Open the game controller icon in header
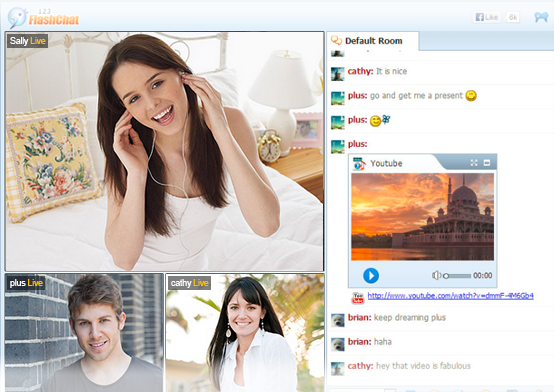The height and width of the screenshot is (392, 554). (x=541, y=17)
